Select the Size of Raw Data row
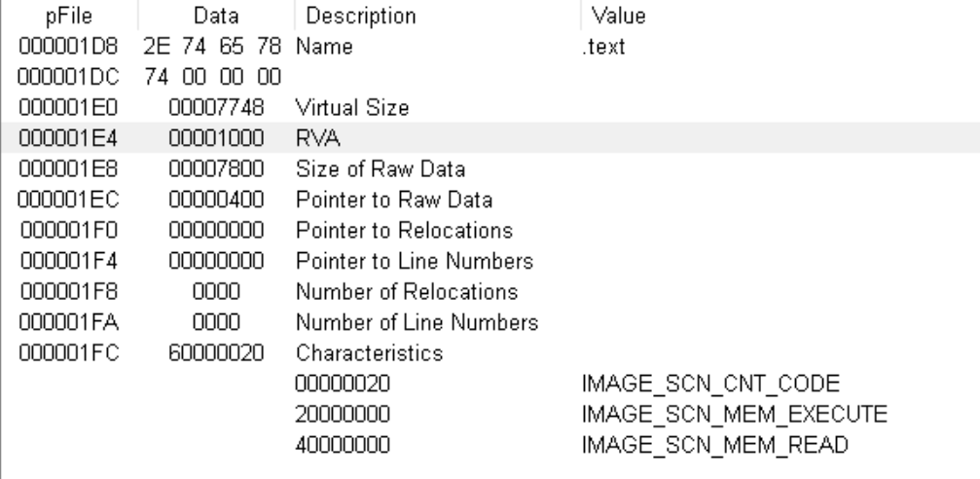The image size is (980, 479). pyautogui.click(x=490, y=168)
